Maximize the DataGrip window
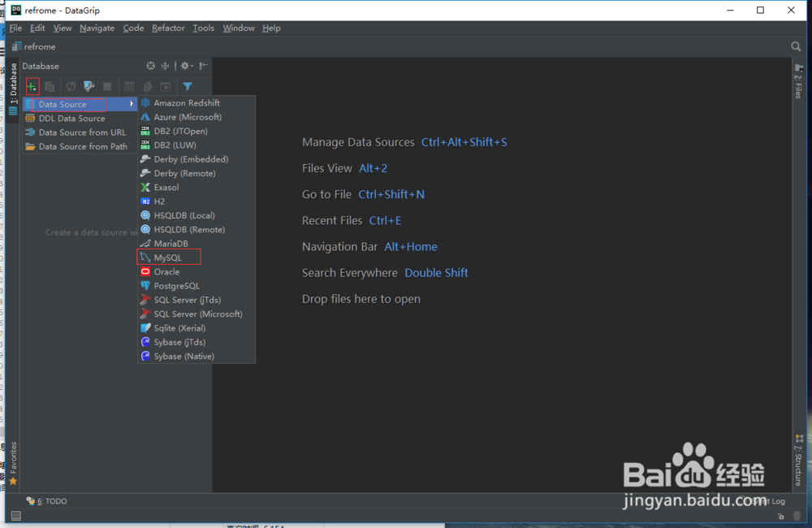812x528 pixels. coord(760,11)
